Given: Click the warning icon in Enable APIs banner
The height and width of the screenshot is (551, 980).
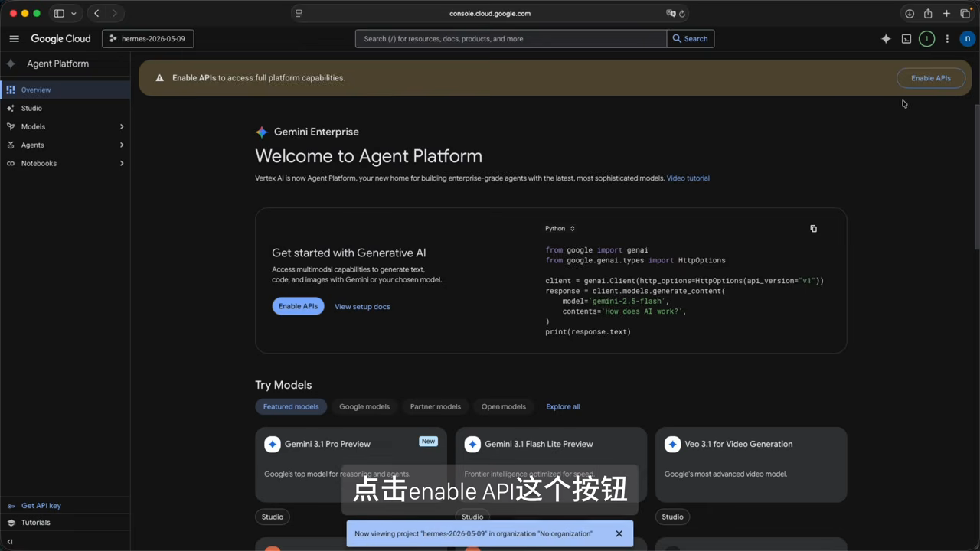Looking at the screenshot, I should [x=159, y=78].
